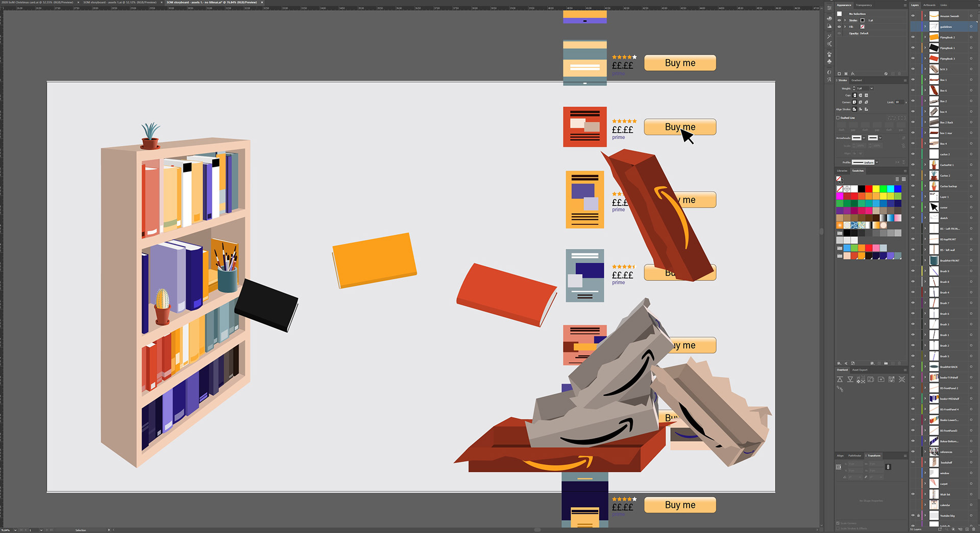Expand the guidelines layer
Screen dimensions: 980x533
[925, 27]
